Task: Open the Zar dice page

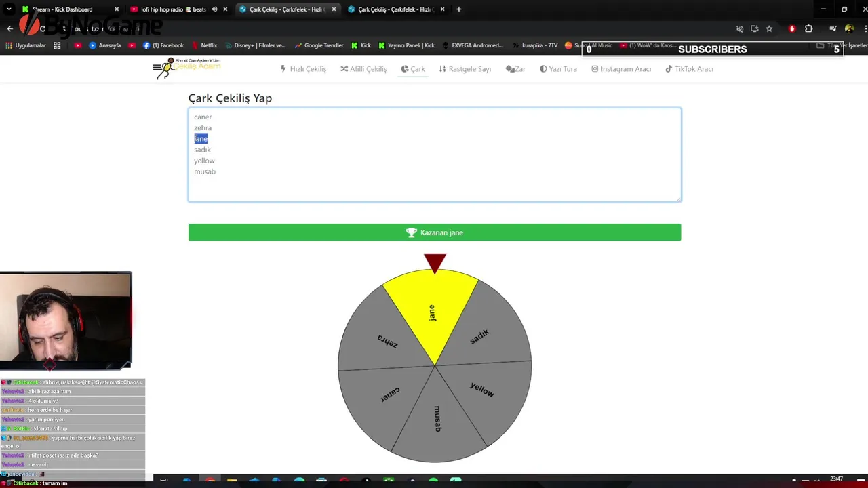Action: (x=515, y=69)
